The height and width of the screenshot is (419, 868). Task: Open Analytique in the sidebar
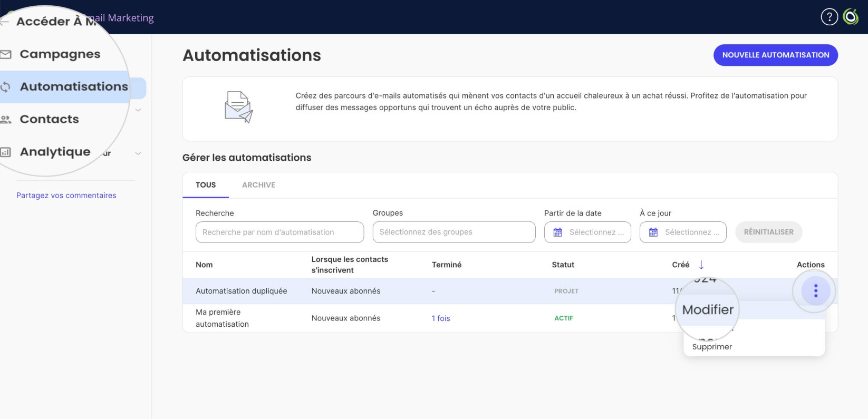(x=55, y=152)
